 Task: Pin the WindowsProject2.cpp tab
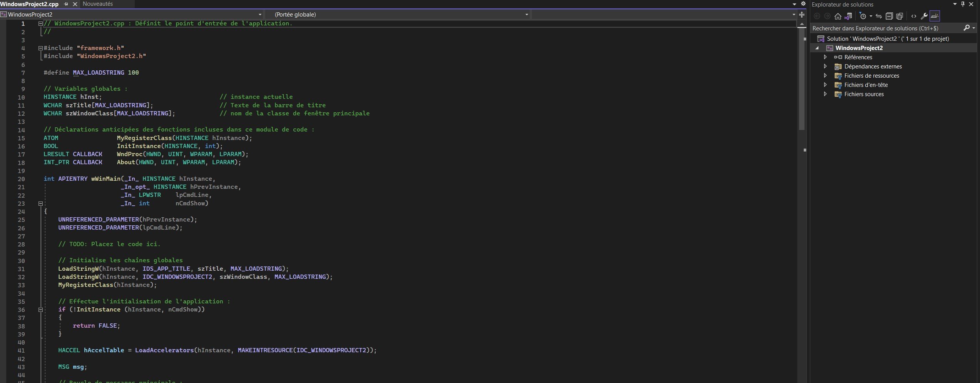(66, 4)
